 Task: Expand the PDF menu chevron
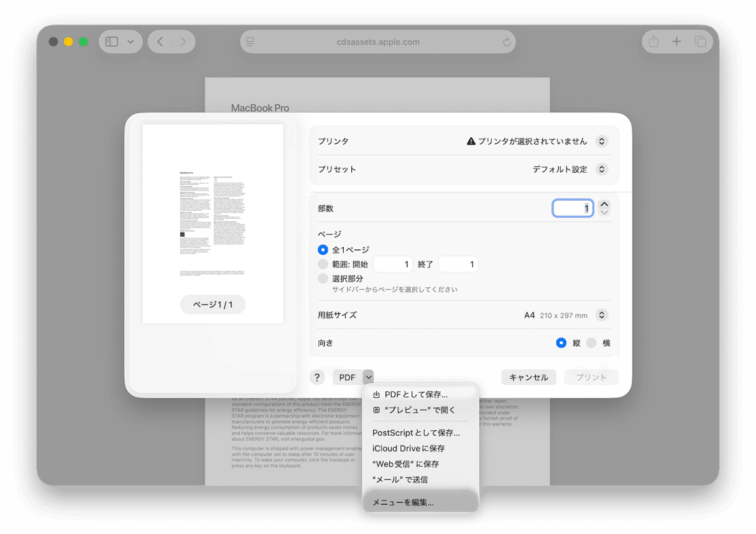pos(368,377)
